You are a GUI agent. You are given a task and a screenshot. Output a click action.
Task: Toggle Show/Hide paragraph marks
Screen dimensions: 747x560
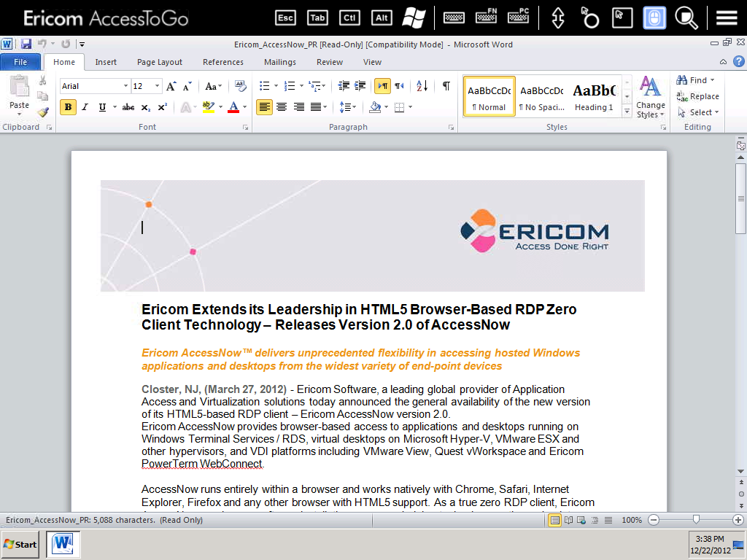[446, 86]
